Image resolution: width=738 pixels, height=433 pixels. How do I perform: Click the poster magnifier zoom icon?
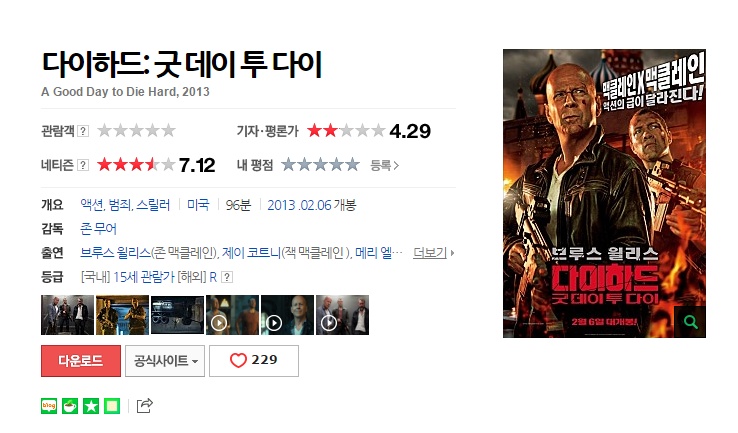coord(690,322)
